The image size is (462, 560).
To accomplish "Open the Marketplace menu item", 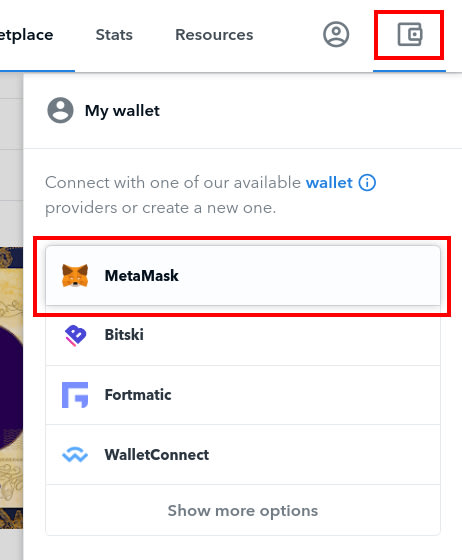I will tap(26, 35).
